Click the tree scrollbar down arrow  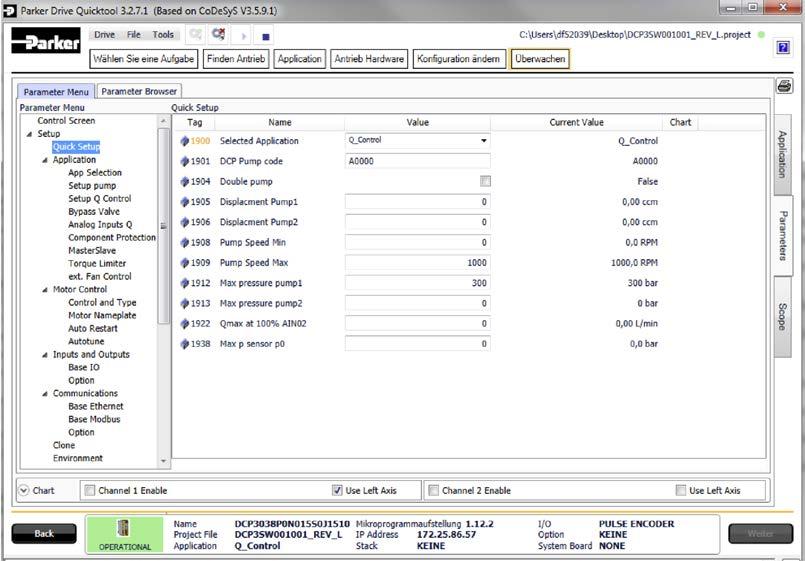[163, 461]
